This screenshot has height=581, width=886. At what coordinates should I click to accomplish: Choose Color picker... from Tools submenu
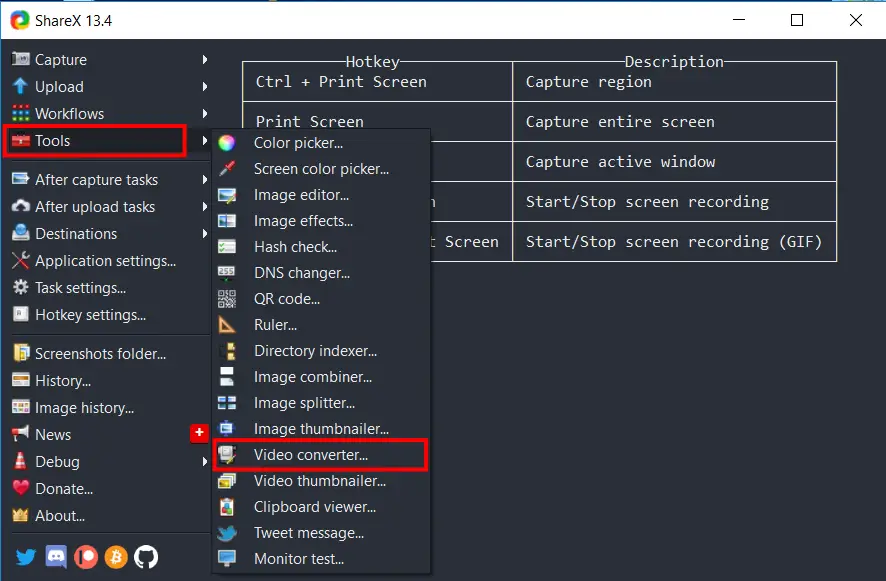click(320, 143)
